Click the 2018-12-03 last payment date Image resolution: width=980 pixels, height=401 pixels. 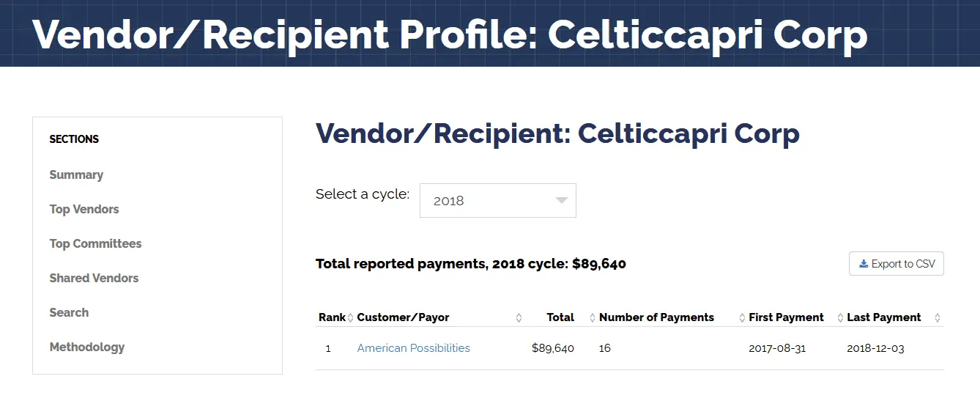875,348
